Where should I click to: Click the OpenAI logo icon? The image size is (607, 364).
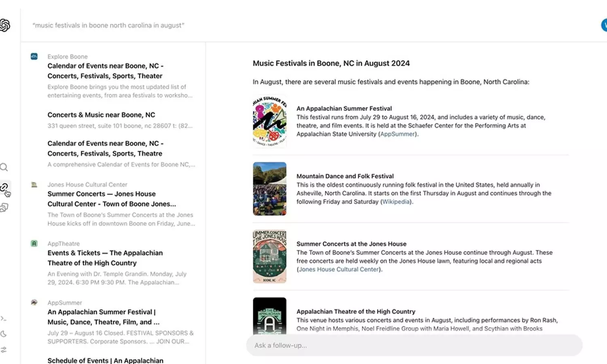point(5,25)
